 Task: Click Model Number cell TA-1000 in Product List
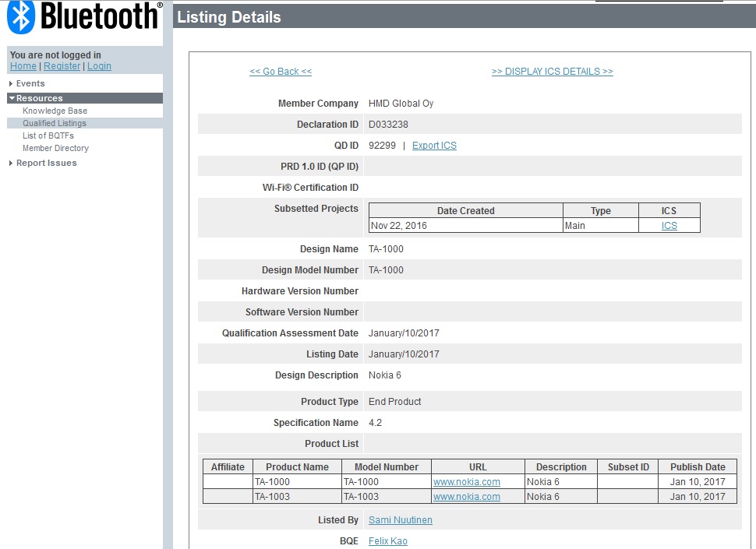coord(387,481)
